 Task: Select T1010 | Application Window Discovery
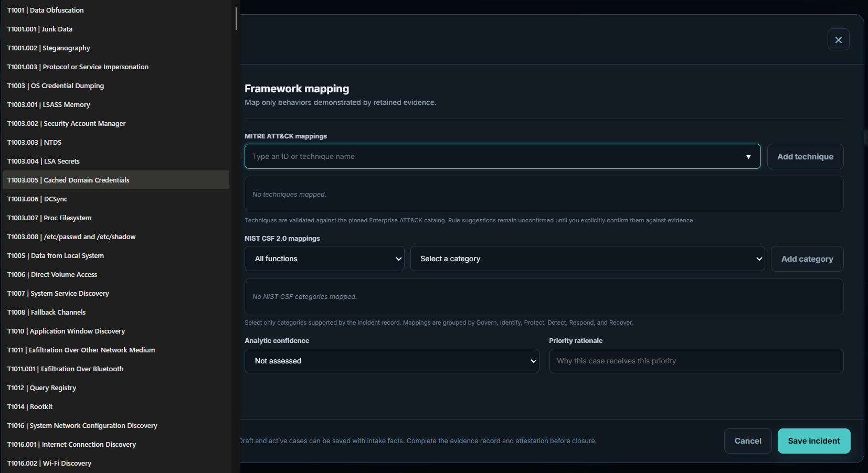point(116,331)
